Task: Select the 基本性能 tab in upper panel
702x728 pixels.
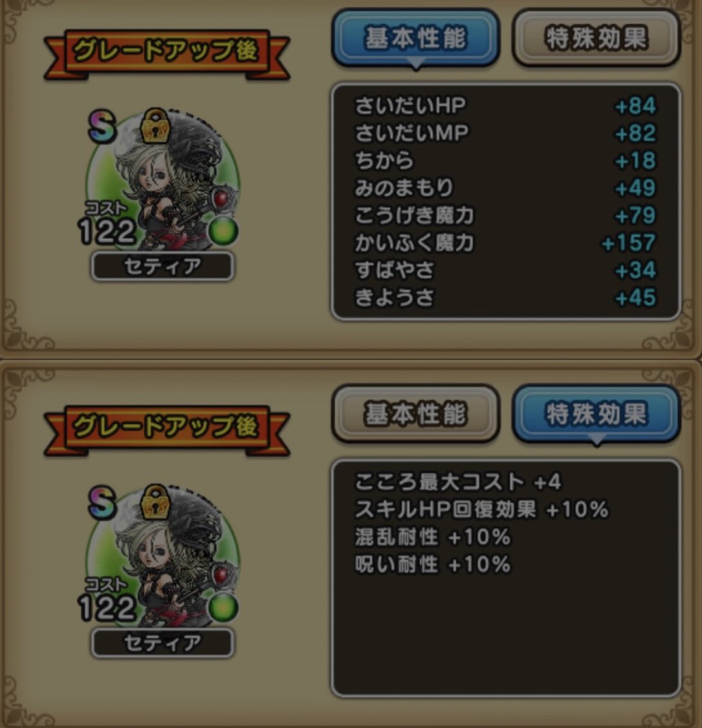Action: coord(415,38)
